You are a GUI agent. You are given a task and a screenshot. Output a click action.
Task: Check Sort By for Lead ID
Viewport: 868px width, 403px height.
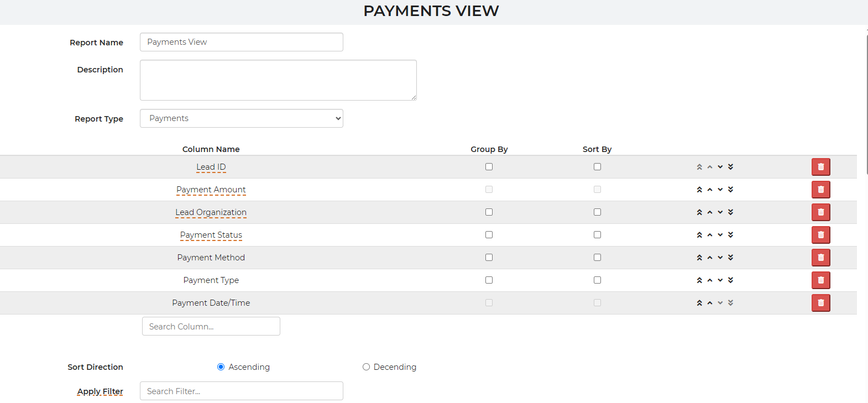[x=597, y=167]
